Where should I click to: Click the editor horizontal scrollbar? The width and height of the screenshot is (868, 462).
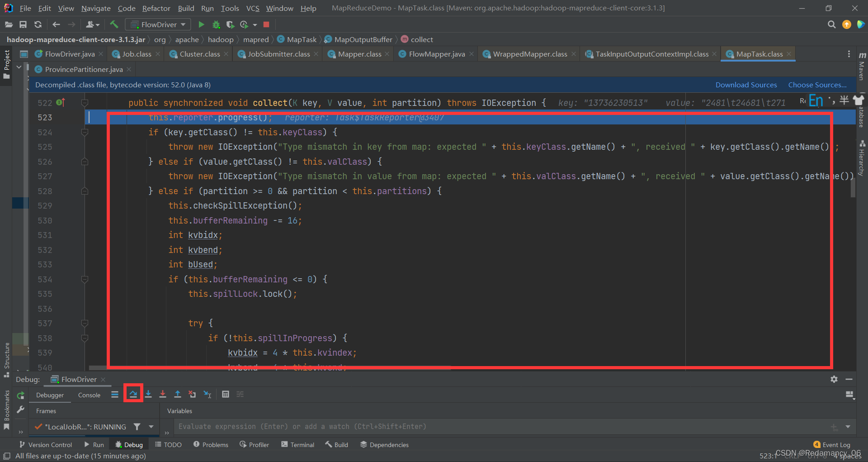click(270, 367)
